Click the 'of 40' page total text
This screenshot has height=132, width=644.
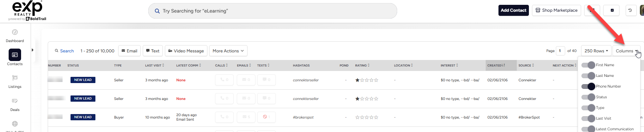[x=572, y=51]
